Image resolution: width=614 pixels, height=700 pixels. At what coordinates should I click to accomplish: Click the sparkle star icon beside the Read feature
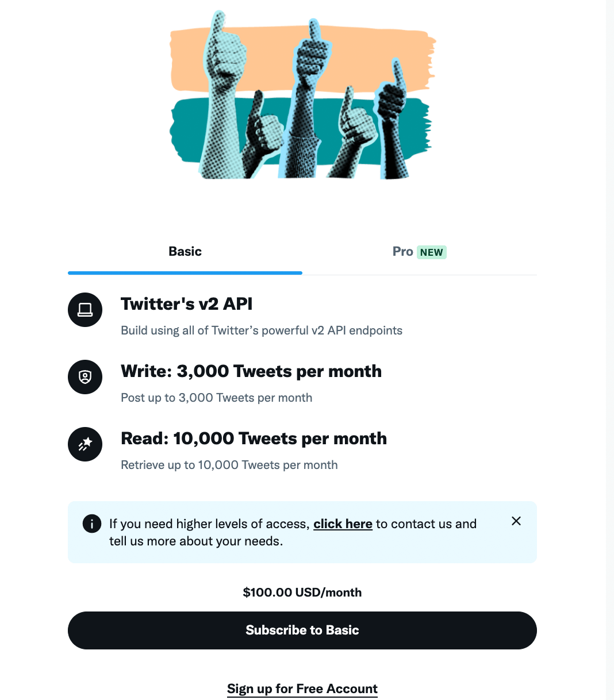[85, 444]
